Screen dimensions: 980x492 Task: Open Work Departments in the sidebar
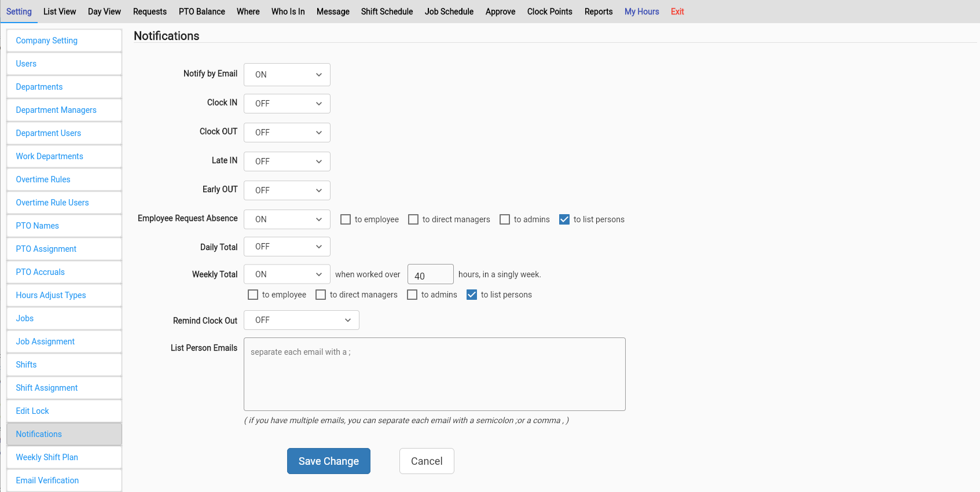pyautogui.click(x=64, y=156)
